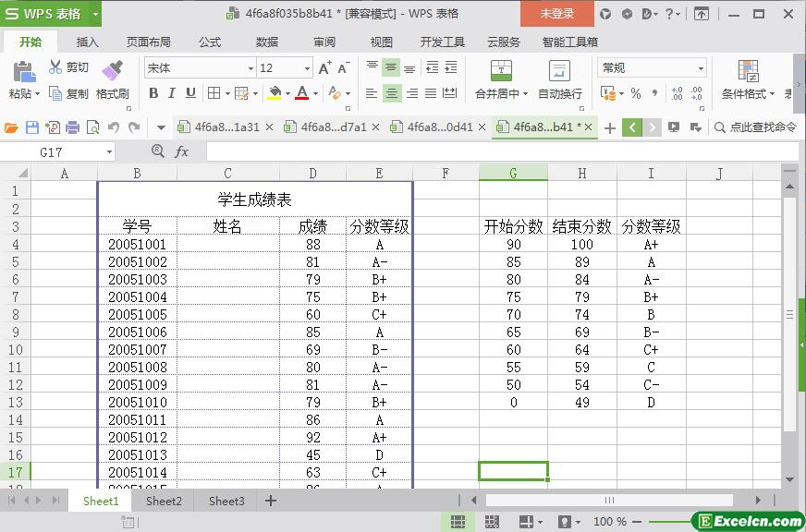806x532 pixels.
Task: Click the 未登录 login button
Action: (556, 14)
